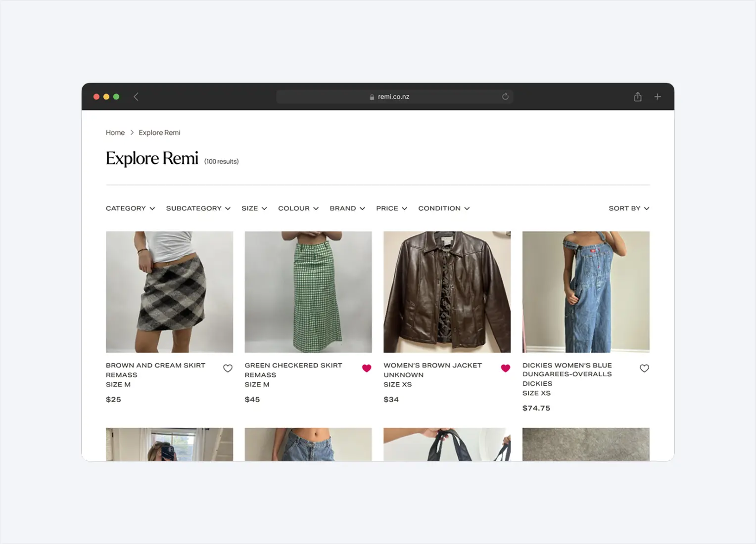Click the (100 results) count
This screenshot has width=756, height=544.
click(222, 162)
